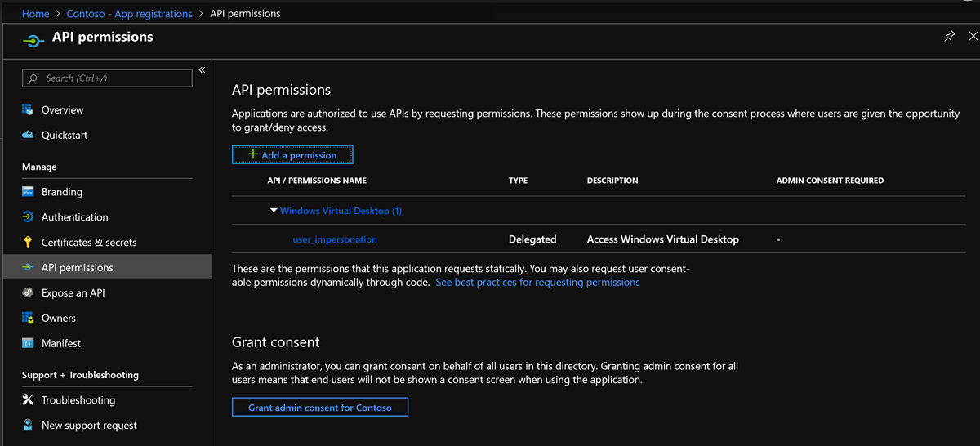Click the Expose an API icon
The width and height of the screenshot is (980, 446).
(28, 292)
